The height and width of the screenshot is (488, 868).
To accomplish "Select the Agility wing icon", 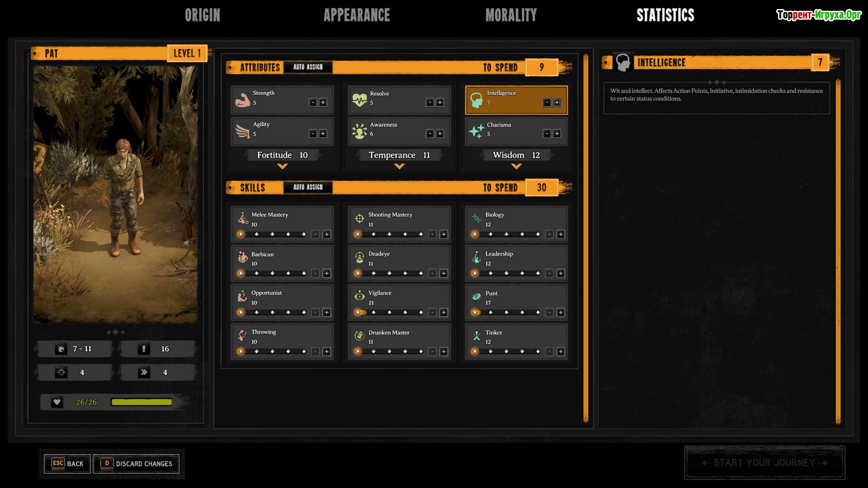I will pyautogui.click(x=243, y=131).
